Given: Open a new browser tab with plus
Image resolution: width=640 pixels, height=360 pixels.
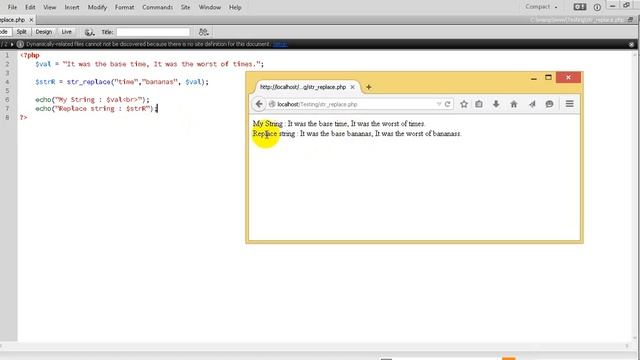Looking at the screenshot, I should point(369,87).
